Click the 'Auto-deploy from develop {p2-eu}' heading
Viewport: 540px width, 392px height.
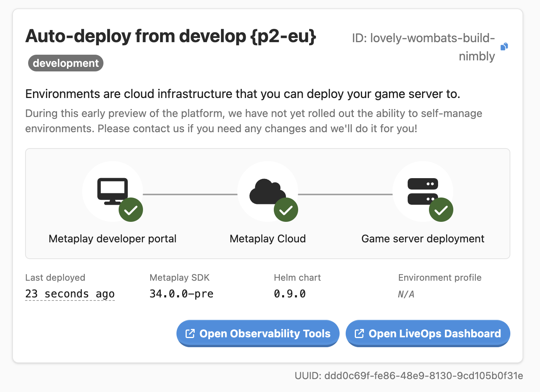pyautogui.click(x=171, y=36)
